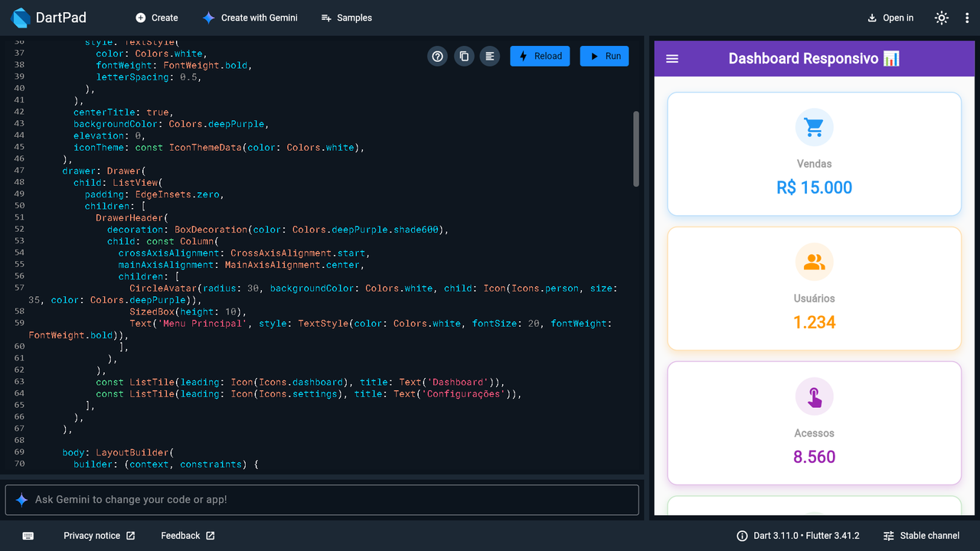Open the three-dot overflow menu

point(965,18)
